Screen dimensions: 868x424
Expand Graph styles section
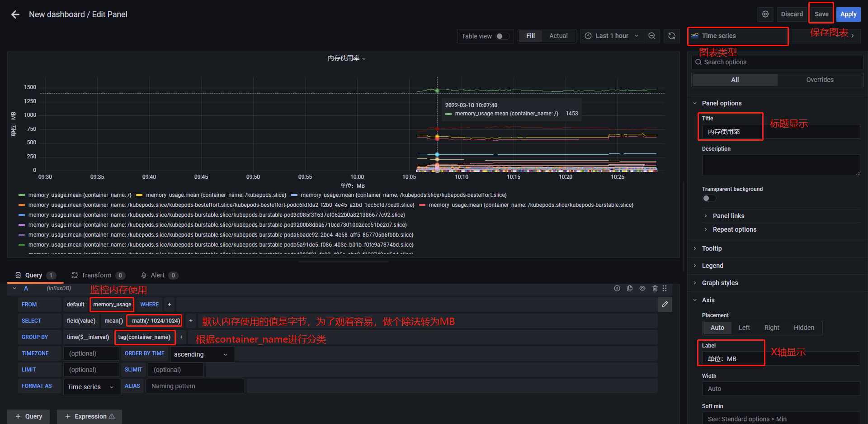720,283
